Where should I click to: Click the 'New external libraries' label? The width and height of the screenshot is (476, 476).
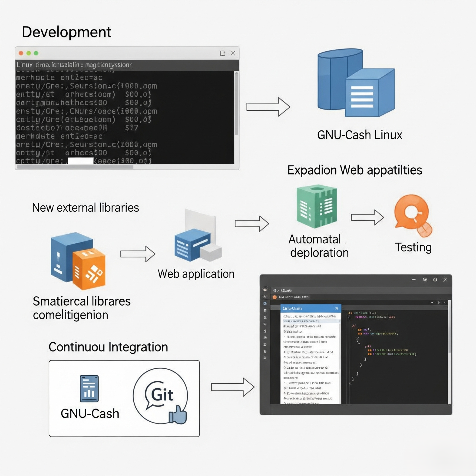(86, 208)
